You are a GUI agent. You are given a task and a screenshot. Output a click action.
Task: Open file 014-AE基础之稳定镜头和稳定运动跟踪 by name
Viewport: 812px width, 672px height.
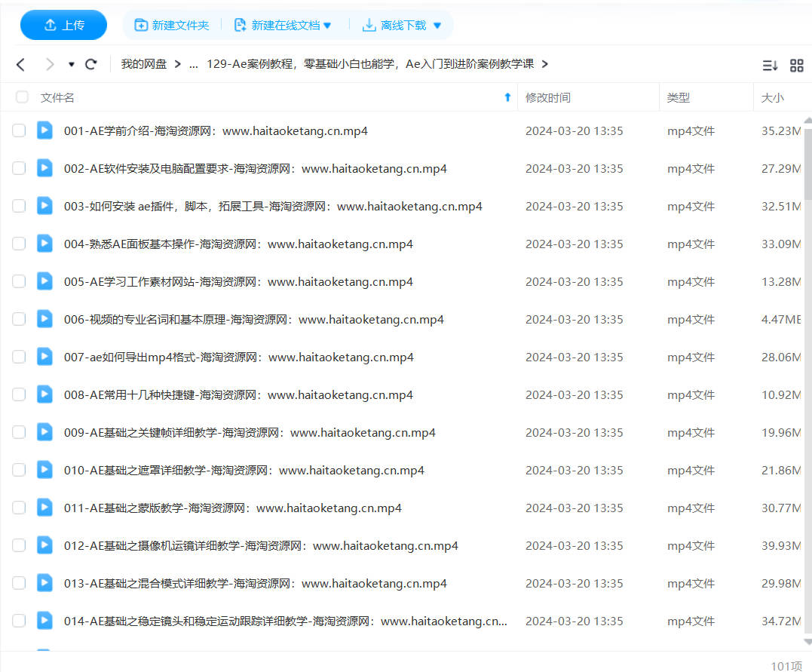285,621
